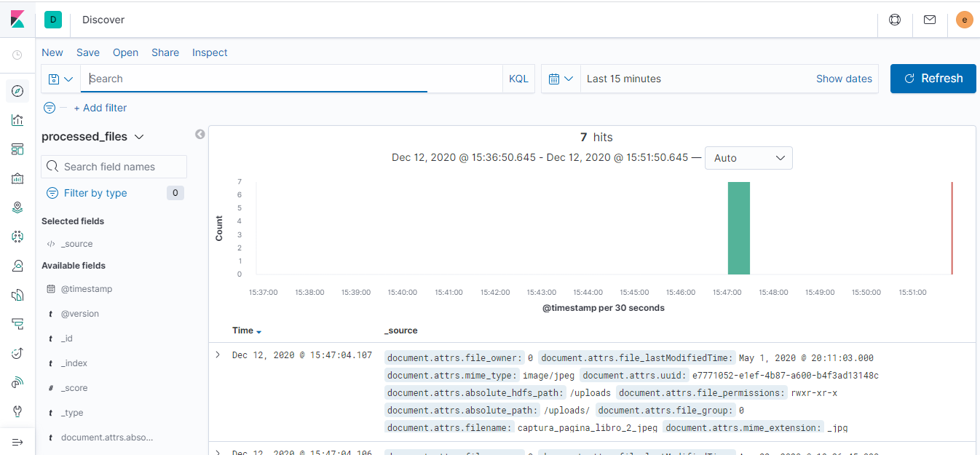Select _id field

tap(66, 339)
